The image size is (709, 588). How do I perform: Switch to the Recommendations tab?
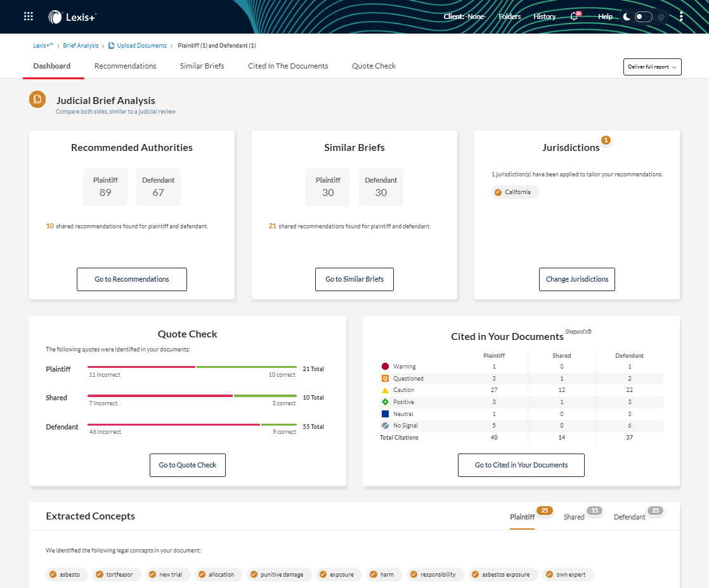point(125,66)
